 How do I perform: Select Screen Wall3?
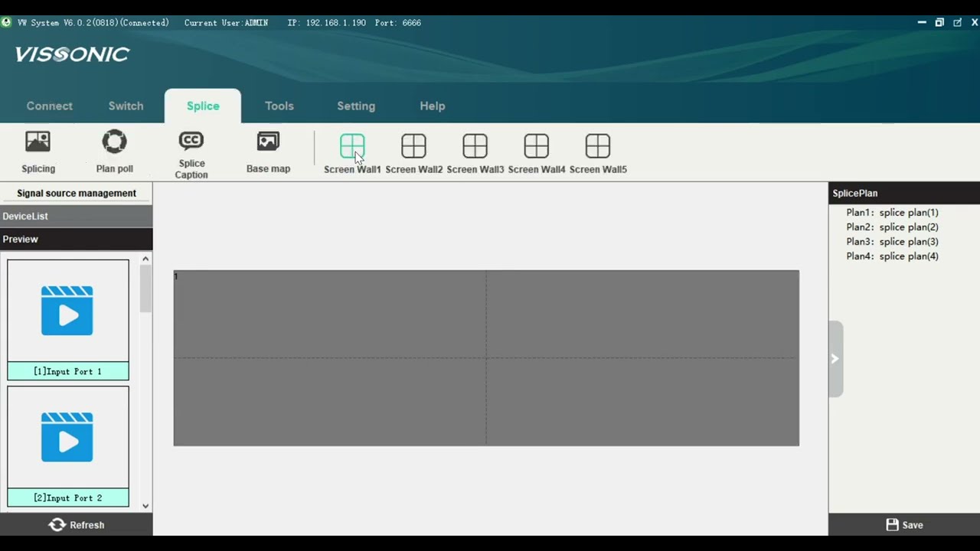(x=475, y=153)
